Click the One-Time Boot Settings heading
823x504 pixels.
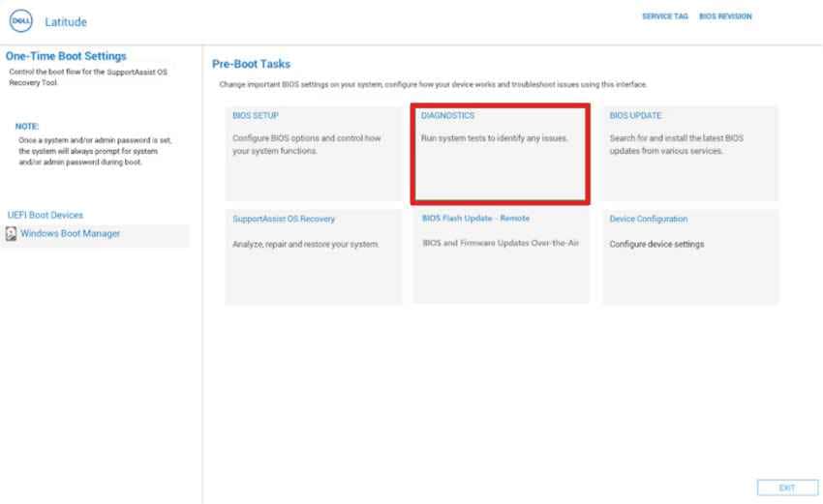point(66,56)
